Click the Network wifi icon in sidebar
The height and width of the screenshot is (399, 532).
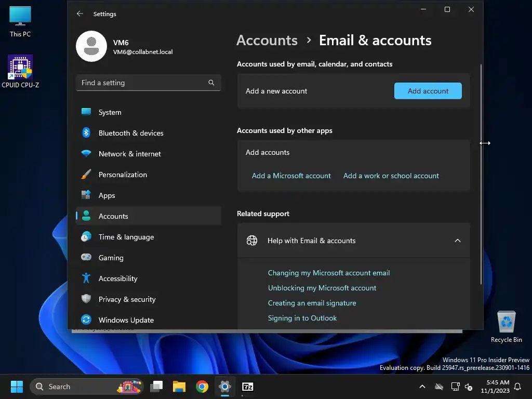pos(86,153)
